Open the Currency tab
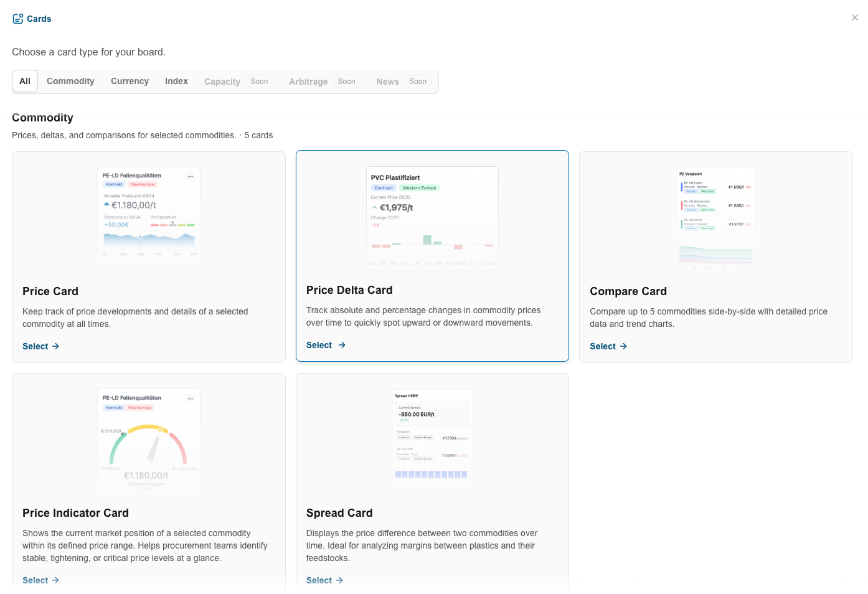 [130, 81]
